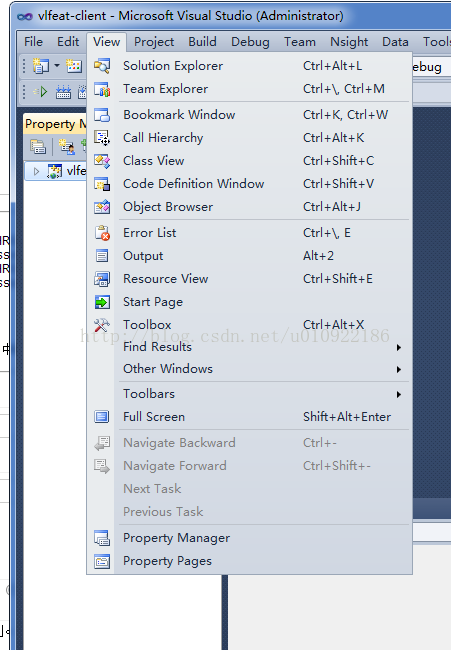
Task: Choose Call Hierarchy entry
Action: 250,138
